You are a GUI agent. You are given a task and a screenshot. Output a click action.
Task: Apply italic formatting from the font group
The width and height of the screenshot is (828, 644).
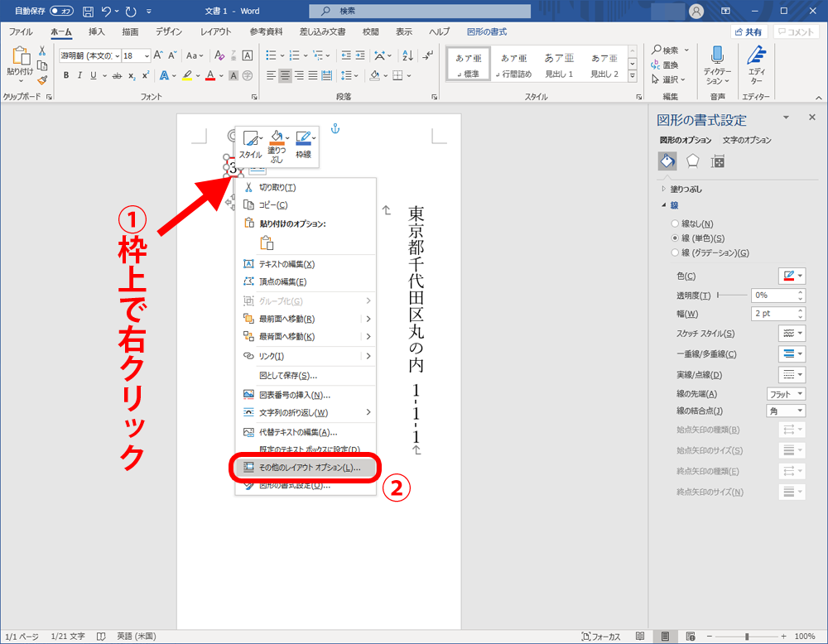click(x=79, y=74)
